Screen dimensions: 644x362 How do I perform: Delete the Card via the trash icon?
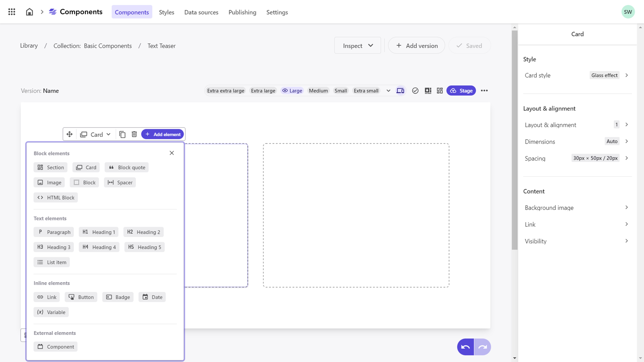[x=134, y=134]
